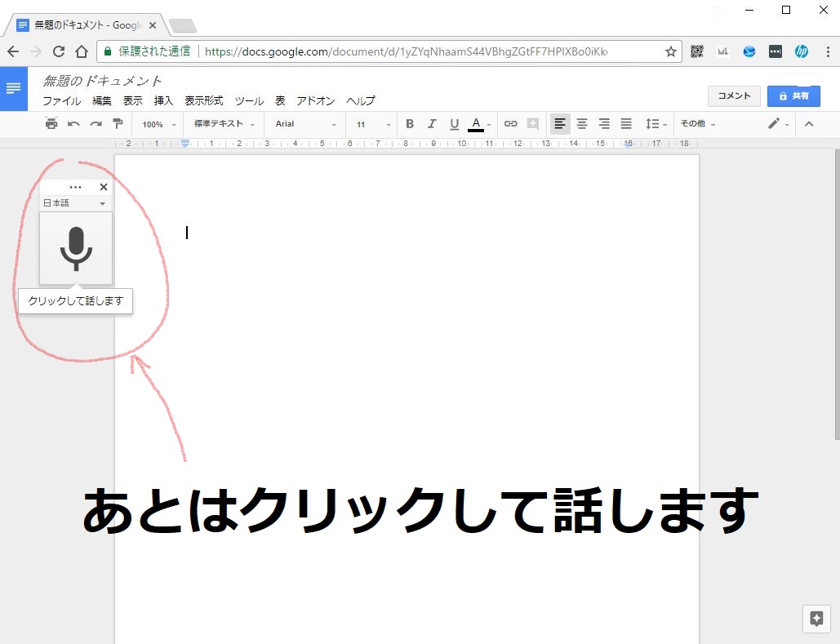Close the 無題のドキュメント browser tab

(152, 25)
